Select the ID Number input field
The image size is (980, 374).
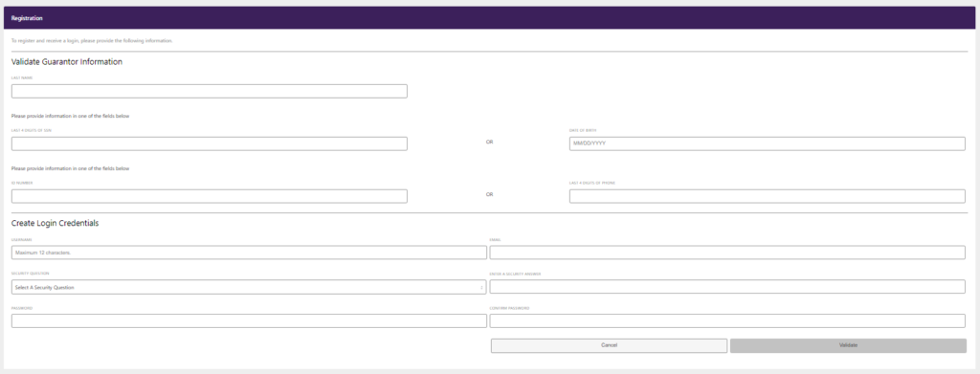coord(210,196)
